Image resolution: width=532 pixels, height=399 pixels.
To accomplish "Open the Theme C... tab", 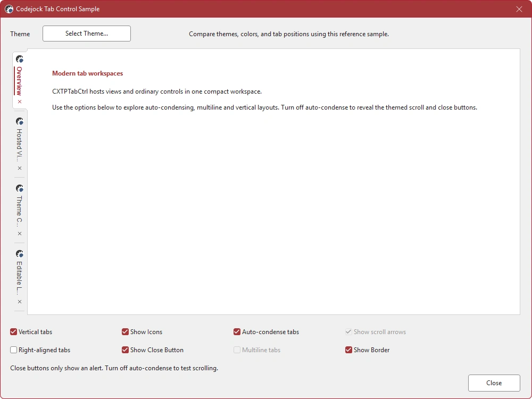I will click(19, 211).
